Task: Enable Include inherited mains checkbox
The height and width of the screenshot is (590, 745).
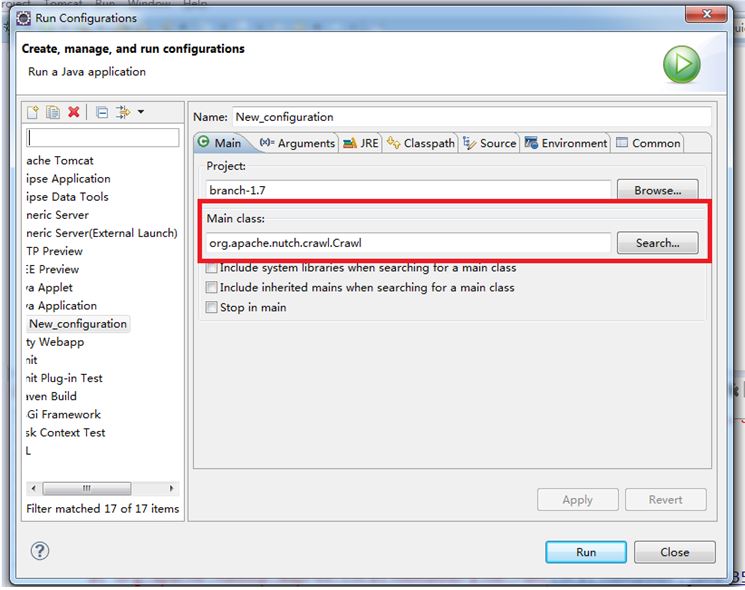Action: click(x=211, y=287)
